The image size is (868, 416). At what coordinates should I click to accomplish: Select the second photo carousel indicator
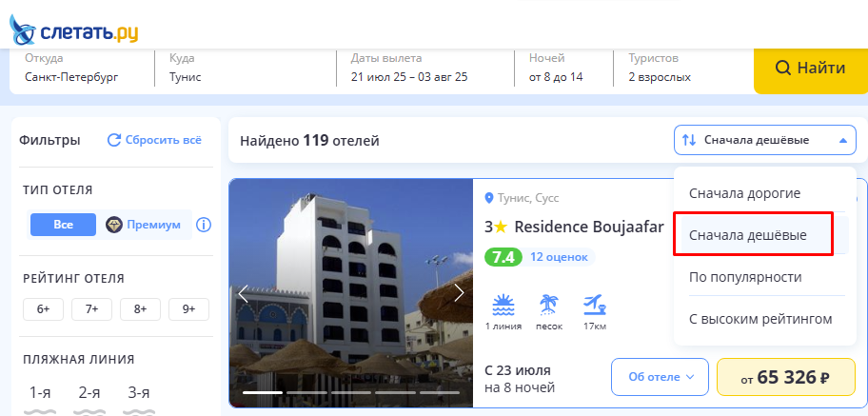pyautogui.click(x=306, y=393)
